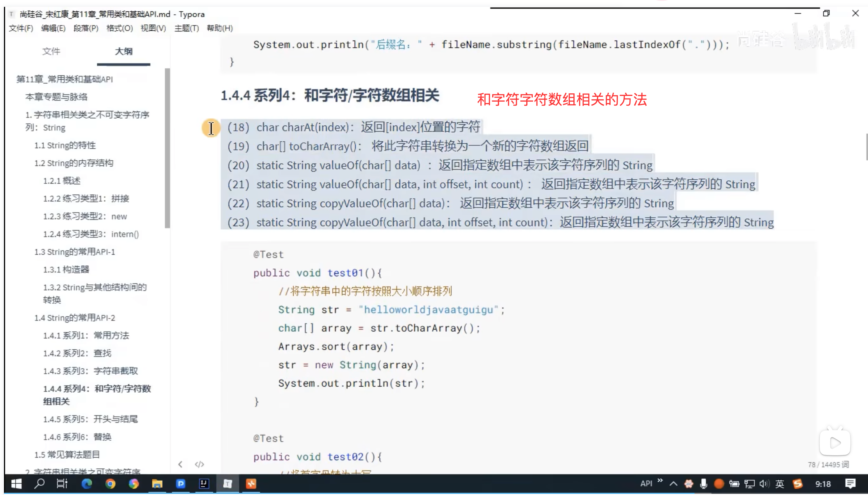Switch to the 文件 sidebar tab
Image resolution: width=868 pixels, height=495 pixels.
tap(51, 51)
